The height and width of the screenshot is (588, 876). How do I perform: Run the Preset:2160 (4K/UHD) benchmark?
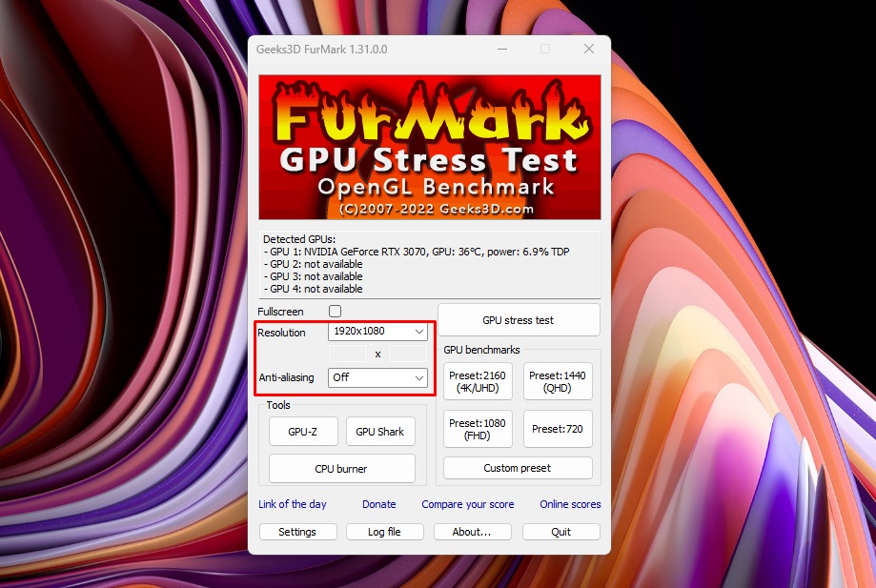pos(478,381)
